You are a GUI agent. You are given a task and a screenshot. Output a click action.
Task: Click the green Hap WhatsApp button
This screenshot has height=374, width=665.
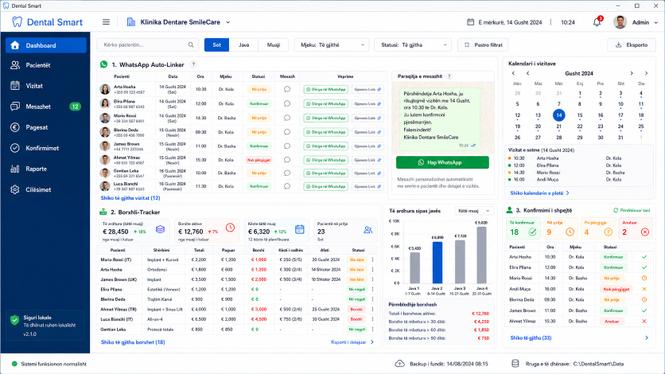[442, 162]
